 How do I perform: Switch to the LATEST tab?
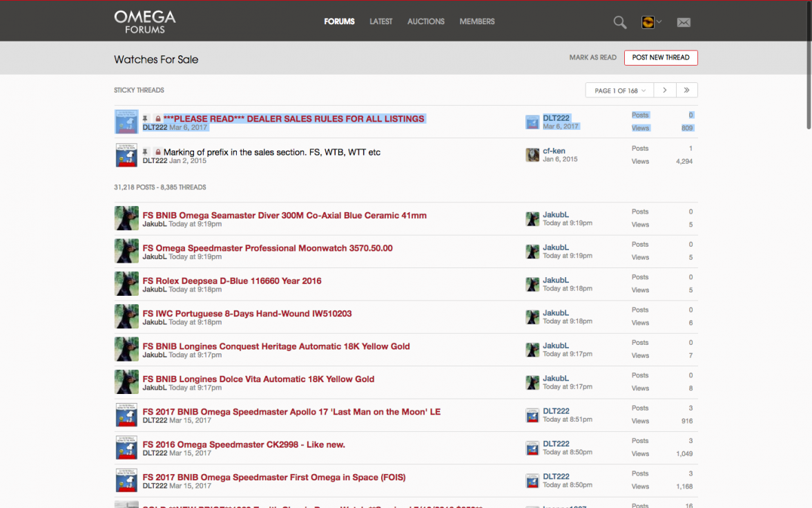click(381, 21)
